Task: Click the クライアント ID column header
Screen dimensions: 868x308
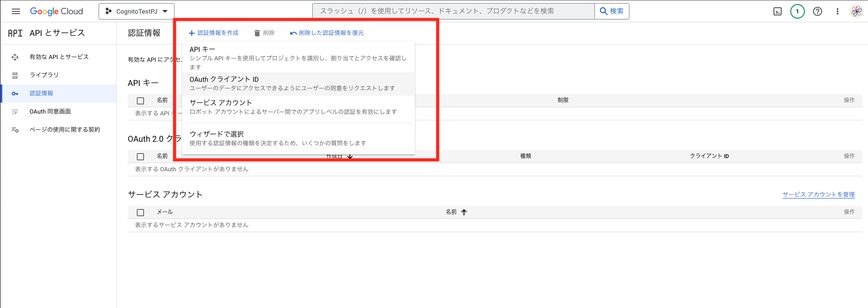Action: pyautogui.click(x=709, y=156)
